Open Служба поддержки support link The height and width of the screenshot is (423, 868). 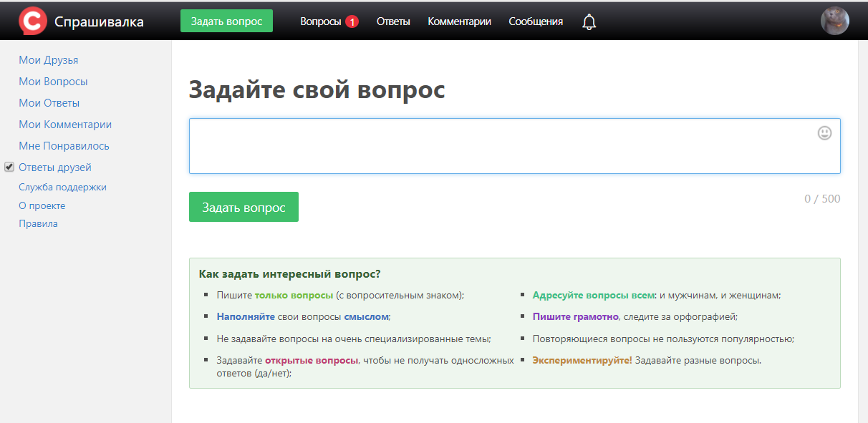62,187
